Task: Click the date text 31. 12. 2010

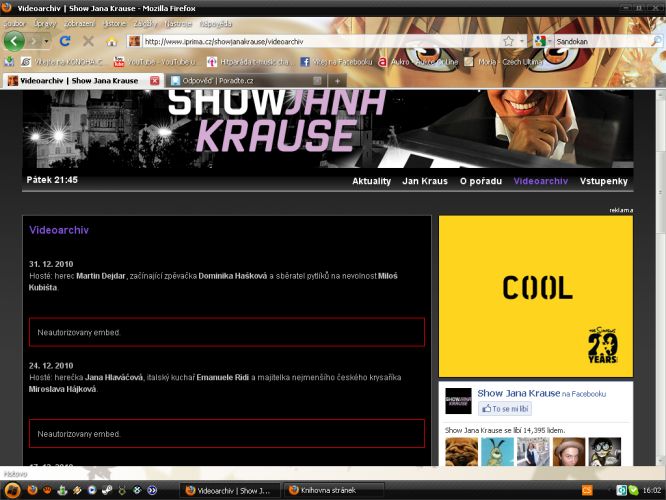Action: (x=51, y=264)
